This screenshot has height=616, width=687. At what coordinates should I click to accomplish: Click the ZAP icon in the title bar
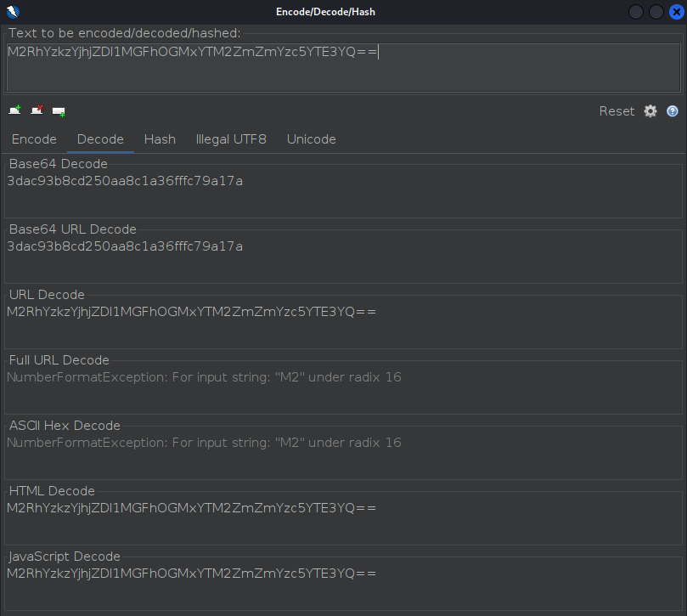coord(12,12)
